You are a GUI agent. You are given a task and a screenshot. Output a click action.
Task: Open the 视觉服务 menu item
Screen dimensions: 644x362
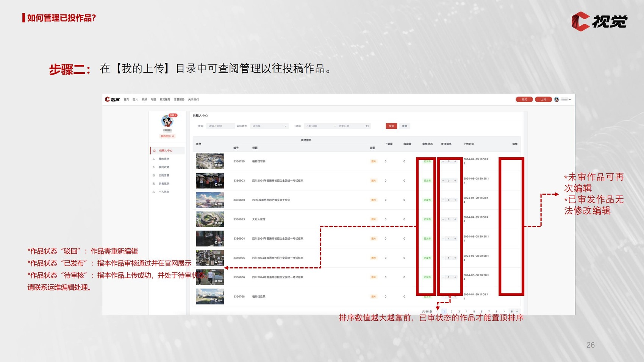(165, 100)
